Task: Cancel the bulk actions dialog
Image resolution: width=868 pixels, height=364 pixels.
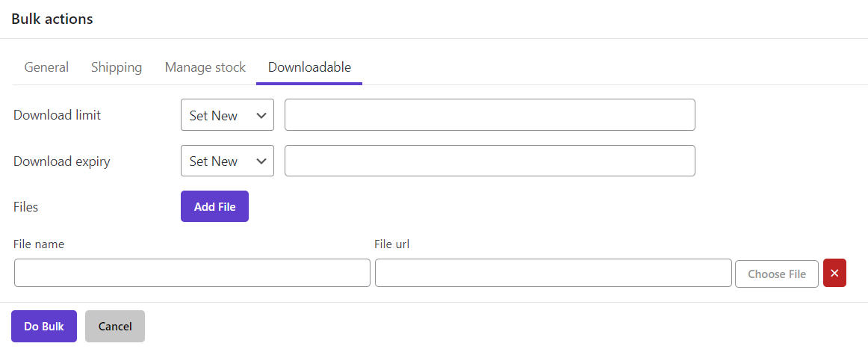Action: pyautogui.click(x=115, y=327)
